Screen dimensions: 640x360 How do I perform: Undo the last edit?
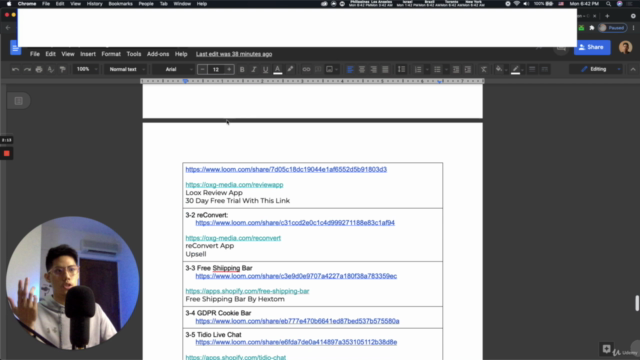tap(16, 69)
